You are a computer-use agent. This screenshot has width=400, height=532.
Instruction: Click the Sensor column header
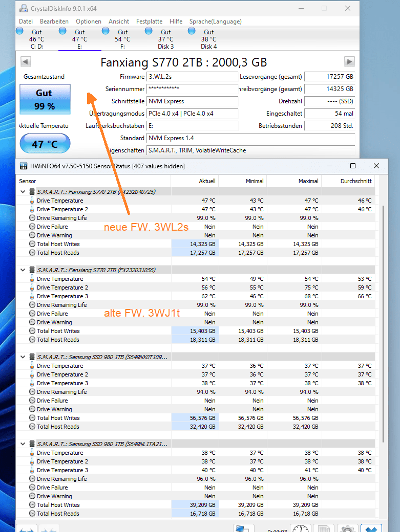[93, 181]
